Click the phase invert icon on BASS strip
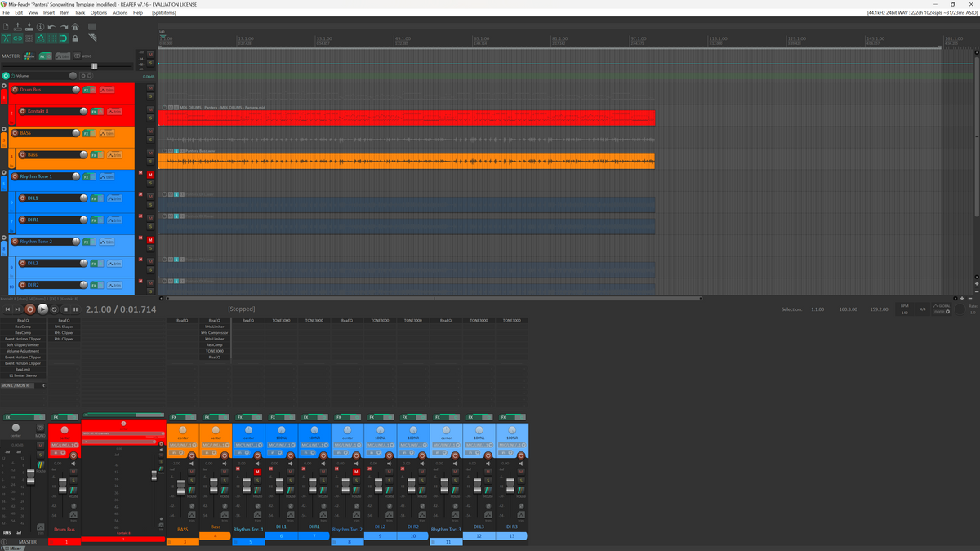The height and width of the screenshot is (551, 980). click(x=192, y=506)
